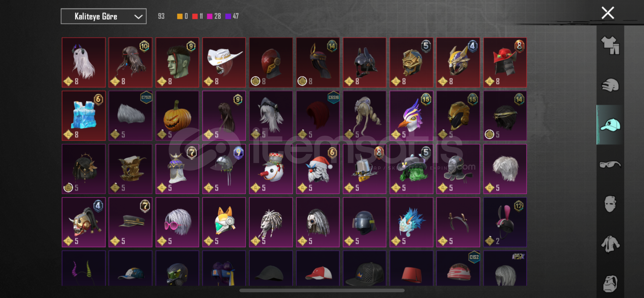Screen dimensions: 644x298
Task: Pick the snowman head mask item
Action: pos(271,169)
